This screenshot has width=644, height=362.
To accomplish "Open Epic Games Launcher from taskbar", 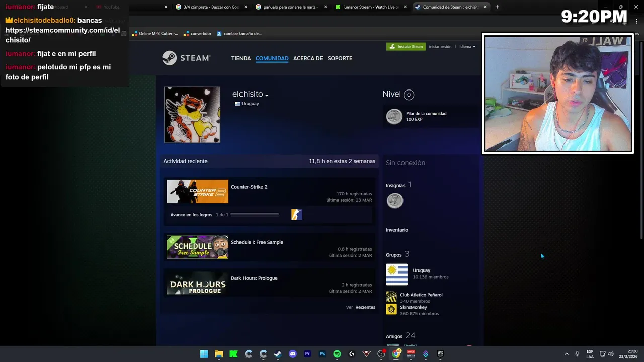I will pos(440,354).
